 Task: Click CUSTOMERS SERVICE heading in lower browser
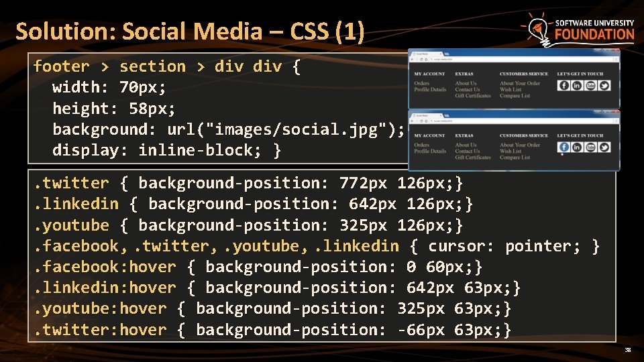click(x=524, y=135)
